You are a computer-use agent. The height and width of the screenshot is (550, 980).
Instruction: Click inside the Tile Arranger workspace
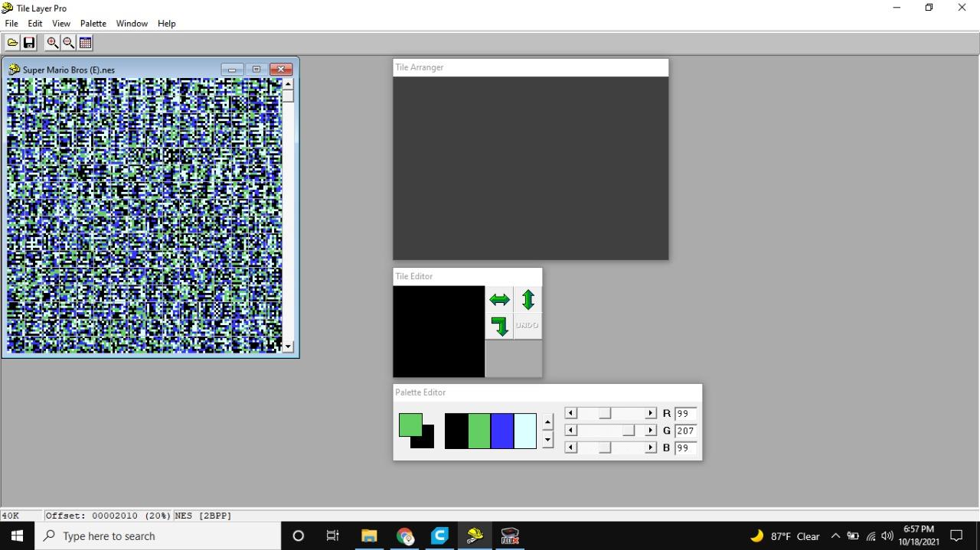click(531, 168)
